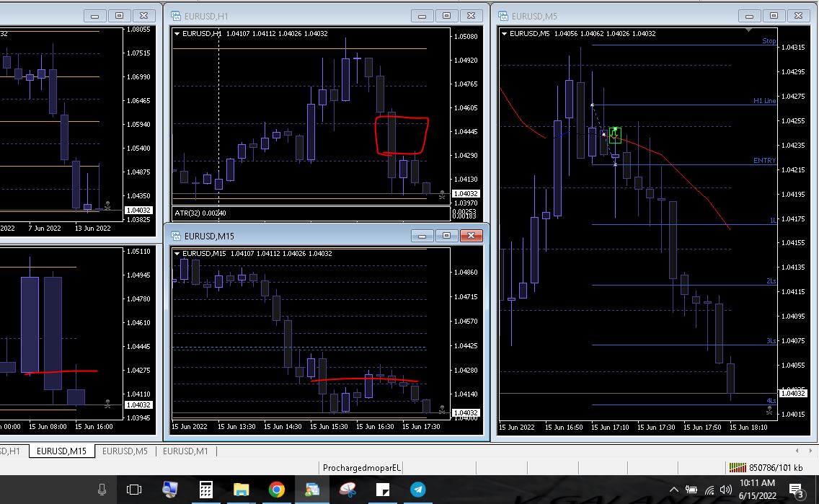Maximize the EURUSD,H1 chart window
Viewport: 819px width, 504px height.
[446, 16]
